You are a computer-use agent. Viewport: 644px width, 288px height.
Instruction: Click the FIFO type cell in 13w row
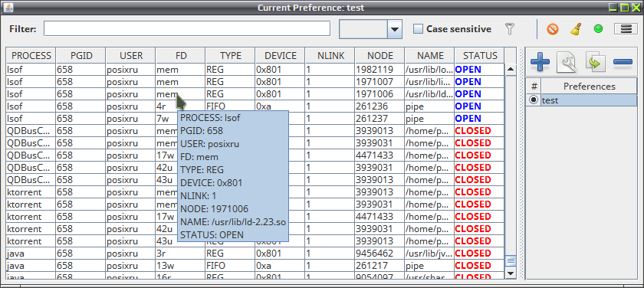(x=231, y=266)
